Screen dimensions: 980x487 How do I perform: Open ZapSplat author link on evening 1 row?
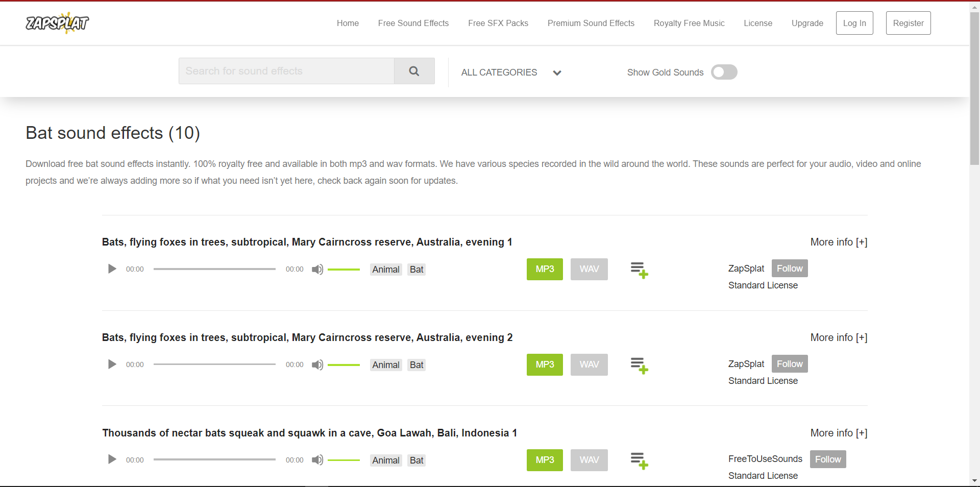pos(746,269)
